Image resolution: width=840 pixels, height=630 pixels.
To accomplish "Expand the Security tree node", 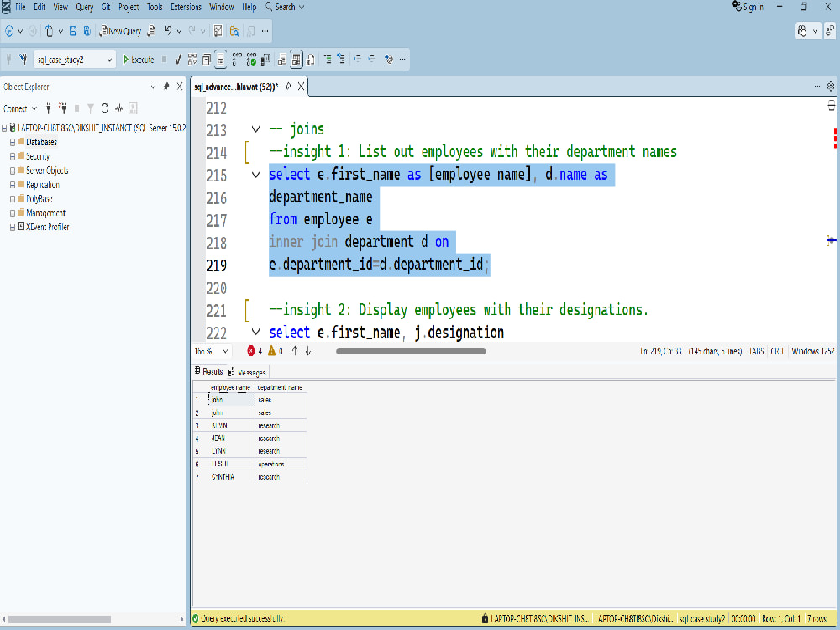I will click(x=13, y=156).
